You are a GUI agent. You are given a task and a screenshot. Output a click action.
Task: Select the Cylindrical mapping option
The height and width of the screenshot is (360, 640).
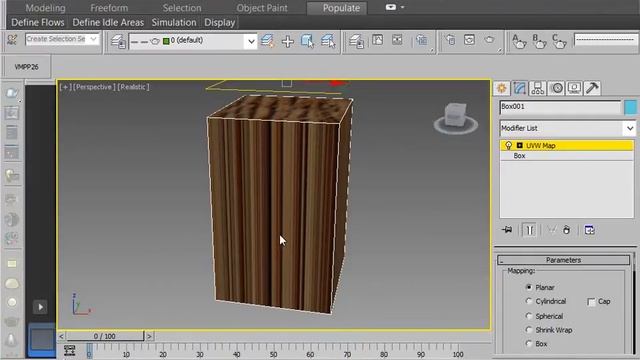(x=529, y=301)
